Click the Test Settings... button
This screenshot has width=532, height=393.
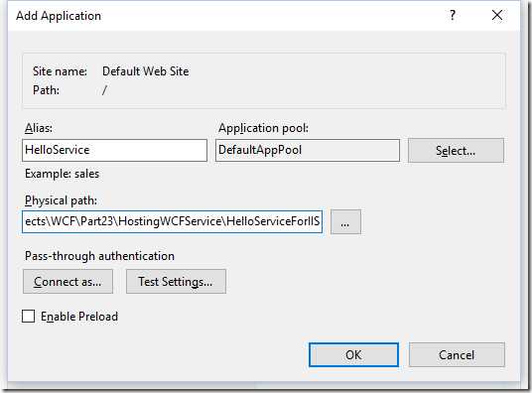pos(176,281)
